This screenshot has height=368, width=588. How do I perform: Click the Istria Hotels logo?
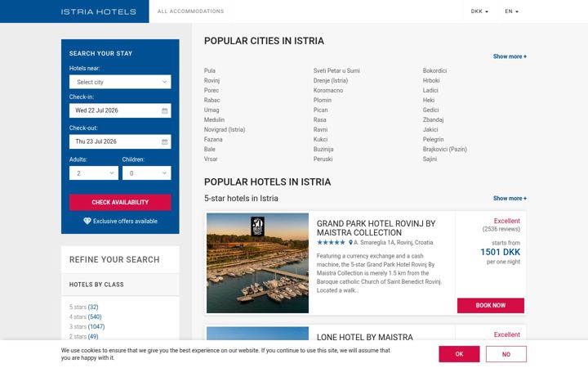pyautogui.click(x=98, y=11)
